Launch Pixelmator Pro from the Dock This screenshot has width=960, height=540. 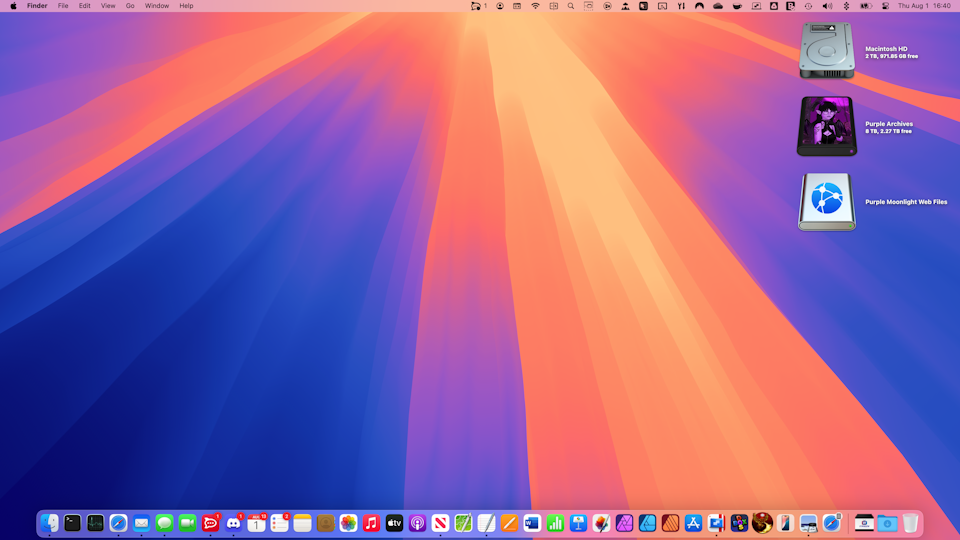click(x=601, y=523)
